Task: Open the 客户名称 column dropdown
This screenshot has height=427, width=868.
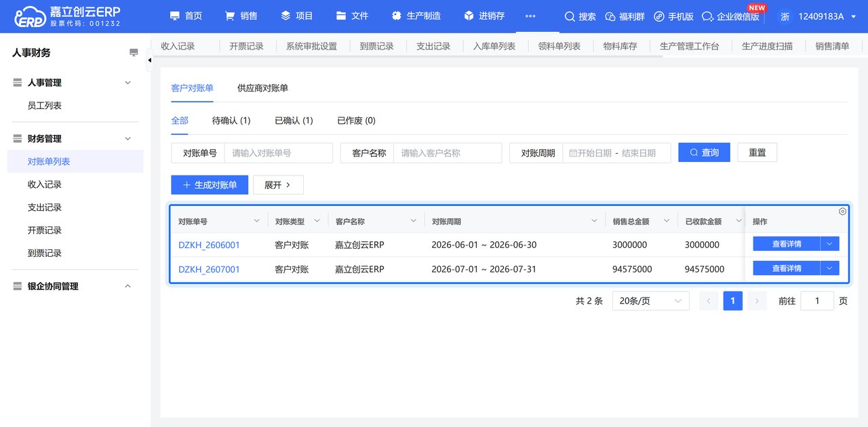Action: [413, 221]
